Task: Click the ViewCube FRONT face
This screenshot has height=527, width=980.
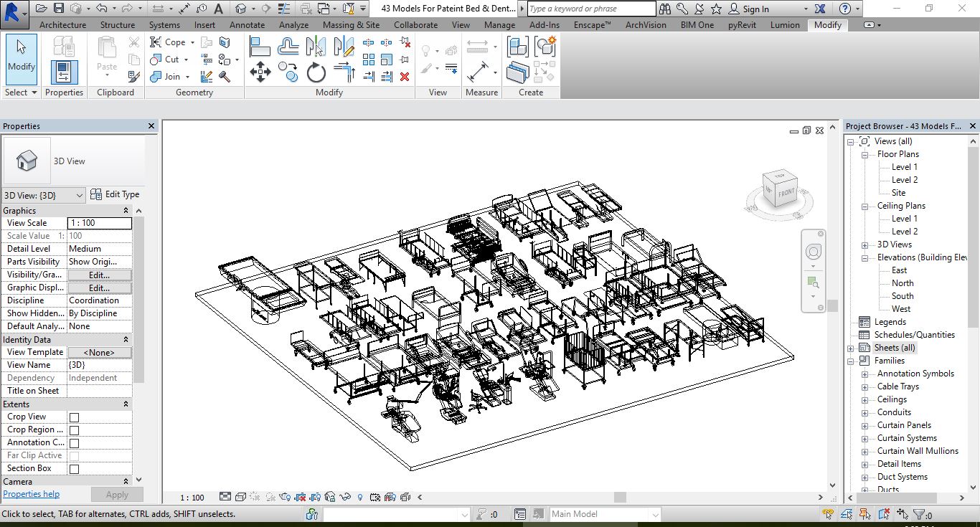Action: click(x=786, y=192)
